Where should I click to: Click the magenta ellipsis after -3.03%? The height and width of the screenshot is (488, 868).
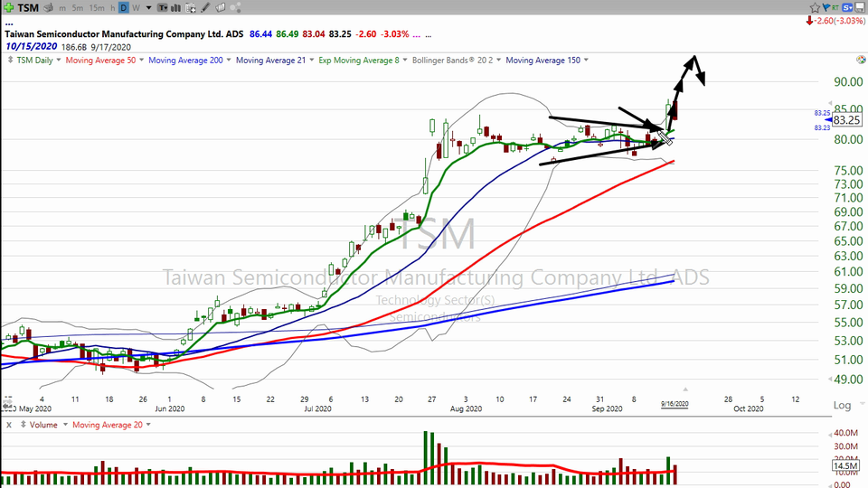(x=416, y=35)
